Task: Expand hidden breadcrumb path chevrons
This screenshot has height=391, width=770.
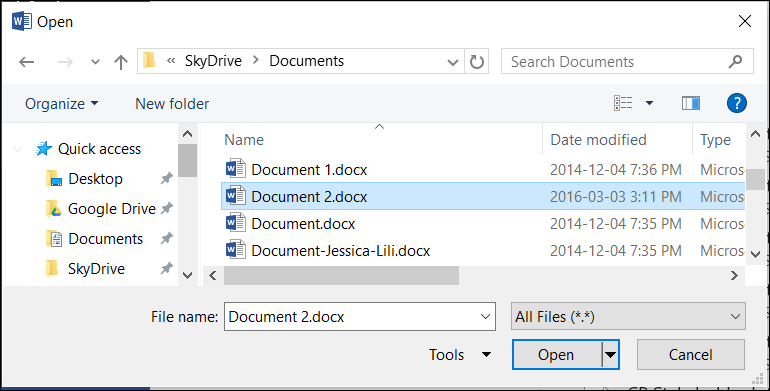Action: 171,61
